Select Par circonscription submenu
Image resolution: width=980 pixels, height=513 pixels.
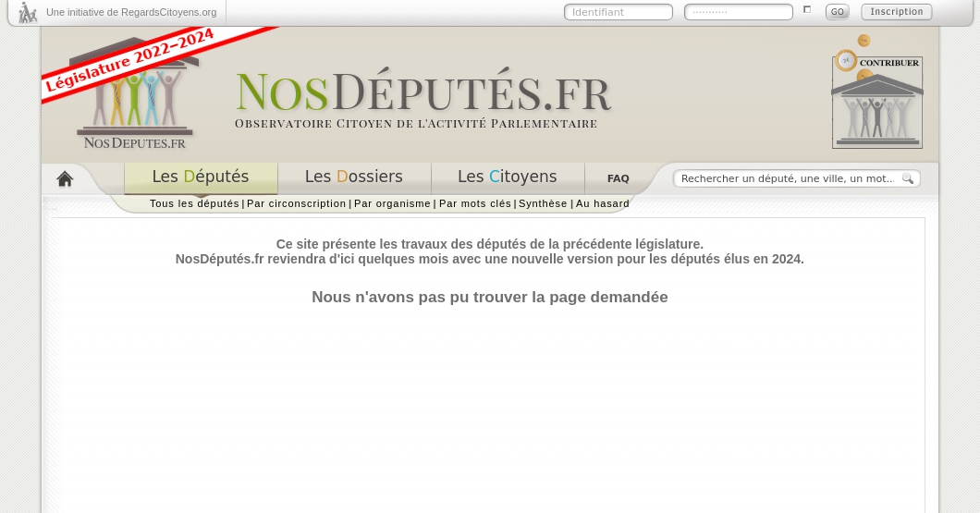point(296,203)
